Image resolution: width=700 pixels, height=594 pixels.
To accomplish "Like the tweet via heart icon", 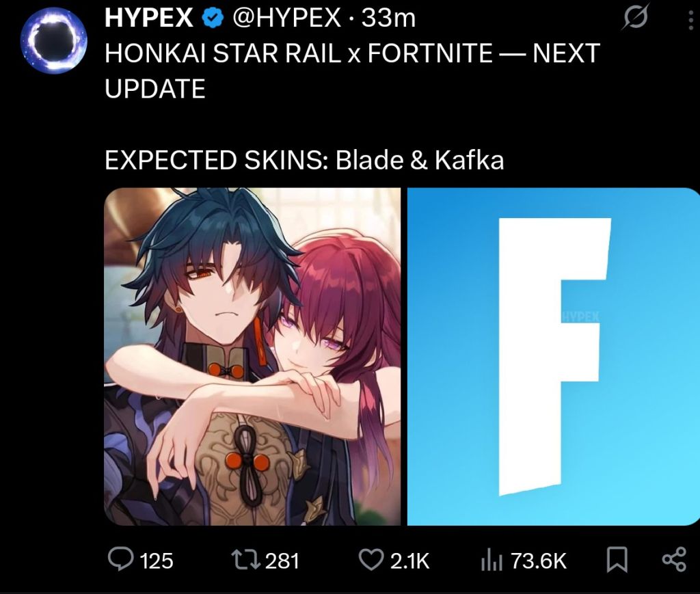I will pyautogui.click(x=371, y=560).
